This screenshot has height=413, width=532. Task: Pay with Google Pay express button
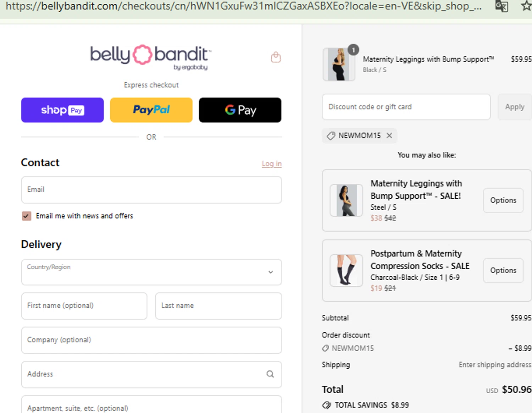click(240, 110)
